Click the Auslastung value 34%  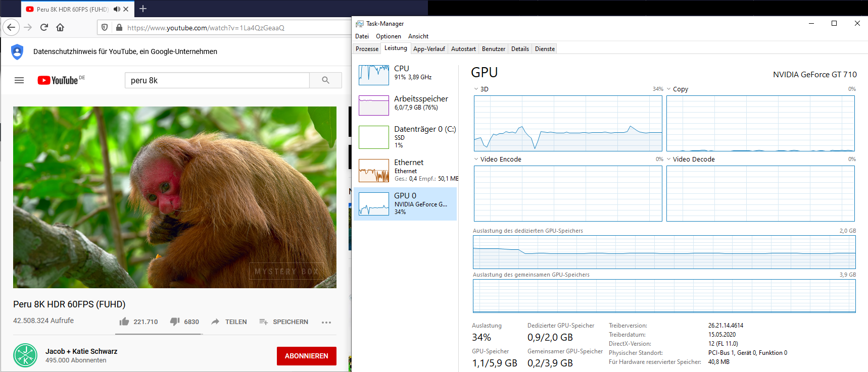(481, 337)
